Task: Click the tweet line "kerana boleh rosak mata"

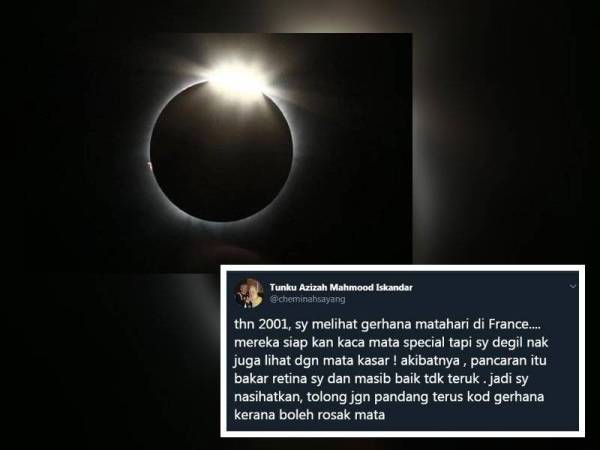Action: coord(310,415)
